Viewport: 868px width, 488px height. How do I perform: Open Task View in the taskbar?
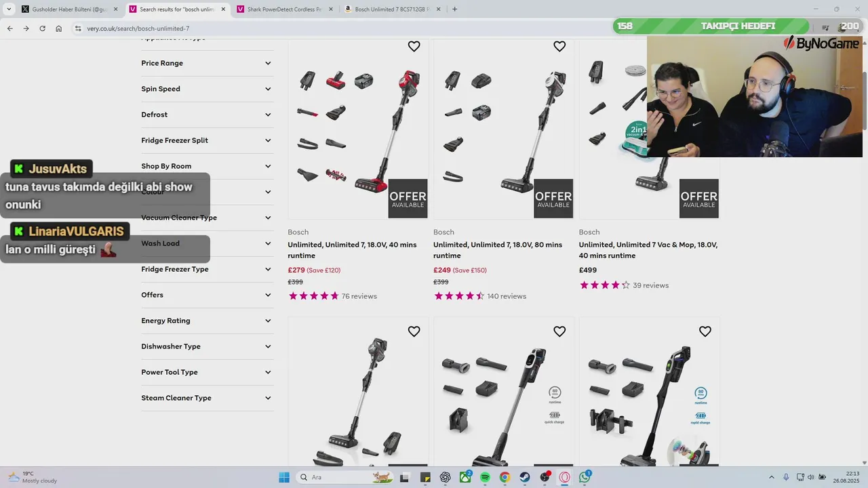405,477
